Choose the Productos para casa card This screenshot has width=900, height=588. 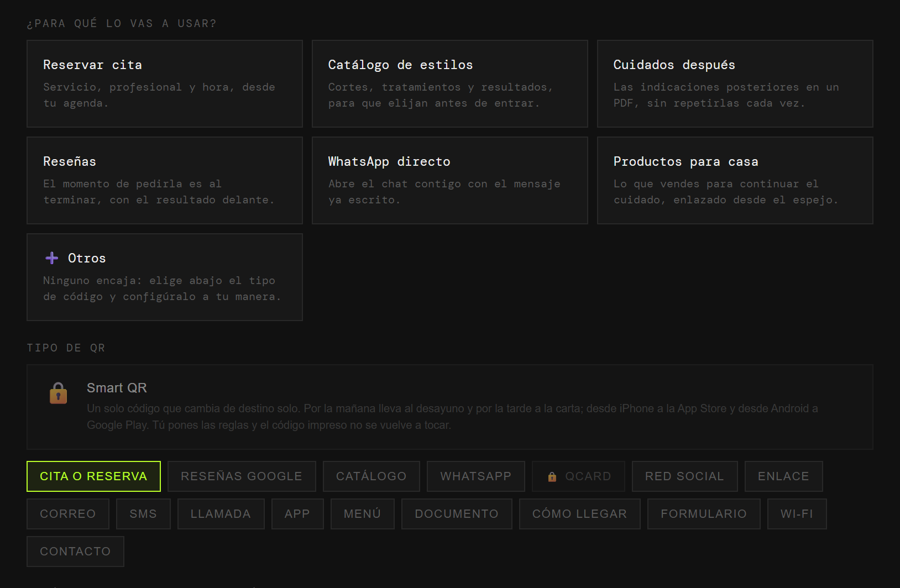coord(735,180)
